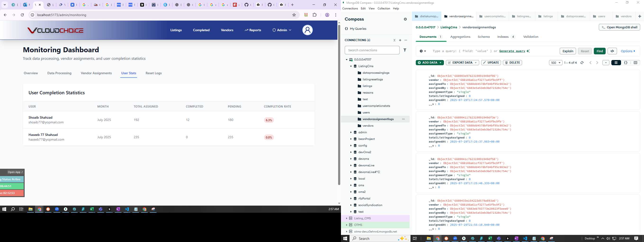Open the tab search dropdown in Chrome

tap(4, 5)
